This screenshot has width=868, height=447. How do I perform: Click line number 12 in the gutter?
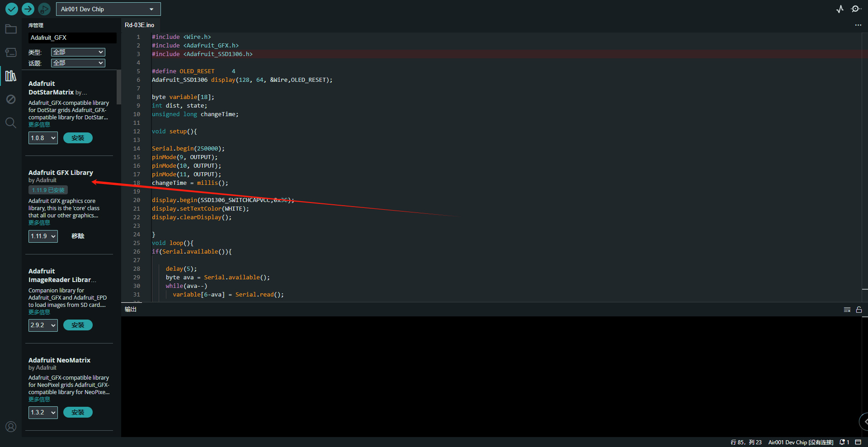137,132
